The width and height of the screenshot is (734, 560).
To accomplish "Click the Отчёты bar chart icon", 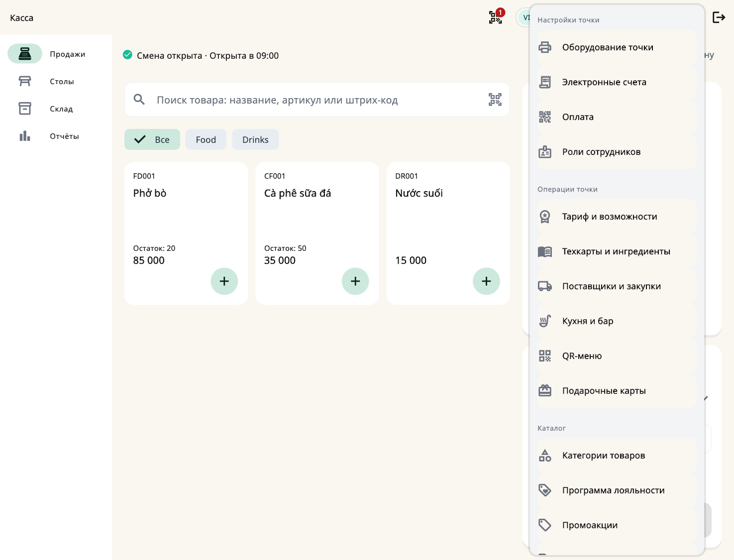I will click(x=25, y=136).
